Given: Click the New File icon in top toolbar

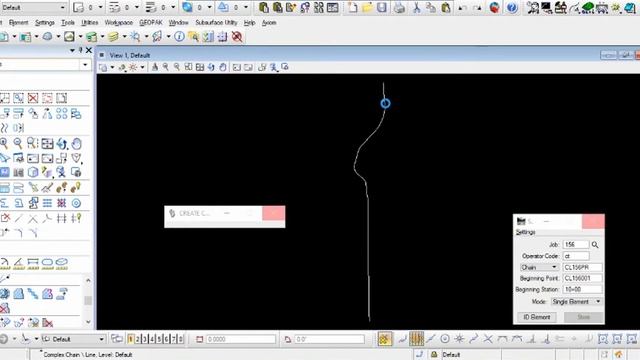Looking at the screenshot, I should (x=353, y=7).
